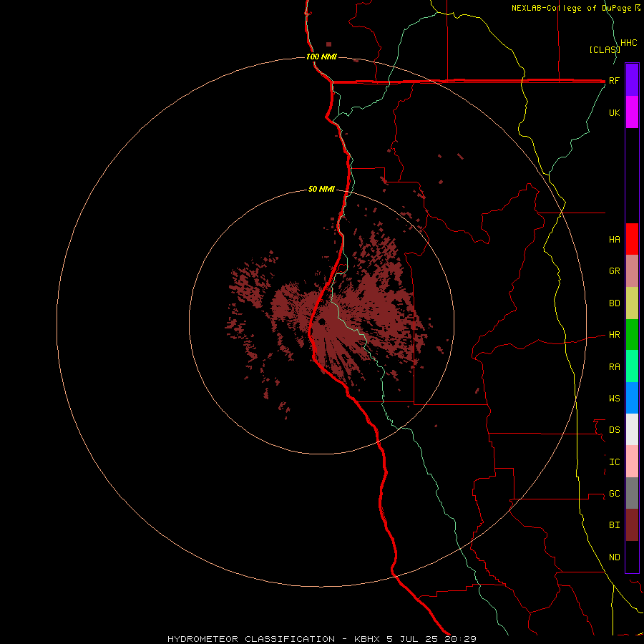
Task: Click the GC gray legend swatch
Action: (632, 493)
